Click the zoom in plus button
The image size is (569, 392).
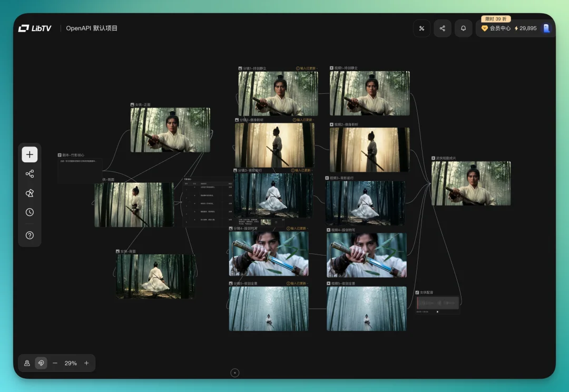click(x=86, y=363)
